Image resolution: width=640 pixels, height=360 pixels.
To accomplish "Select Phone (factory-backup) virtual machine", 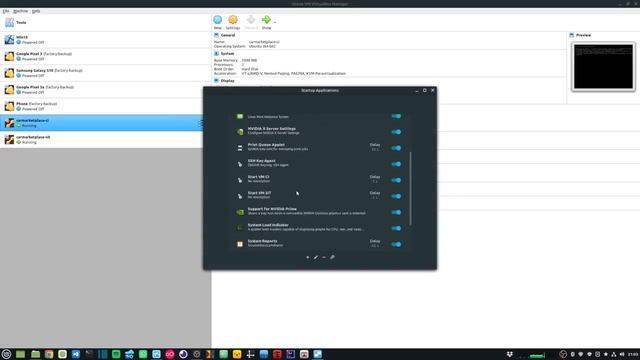I will (x=105, y=107).
